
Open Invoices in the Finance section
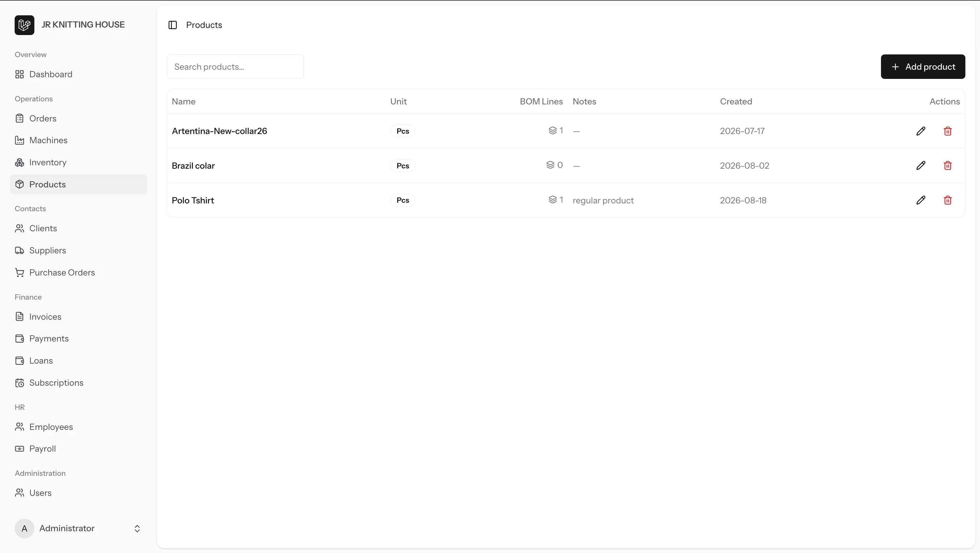coord(78,316)
